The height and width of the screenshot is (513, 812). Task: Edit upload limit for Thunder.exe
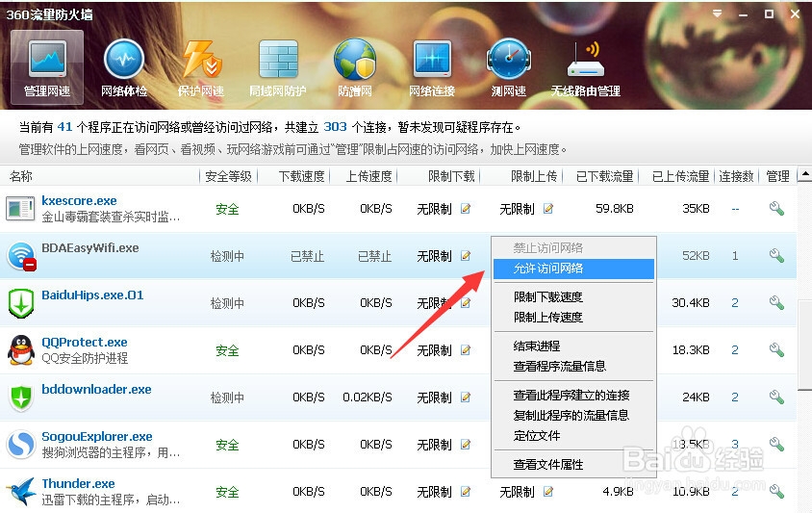pos(547,491)
